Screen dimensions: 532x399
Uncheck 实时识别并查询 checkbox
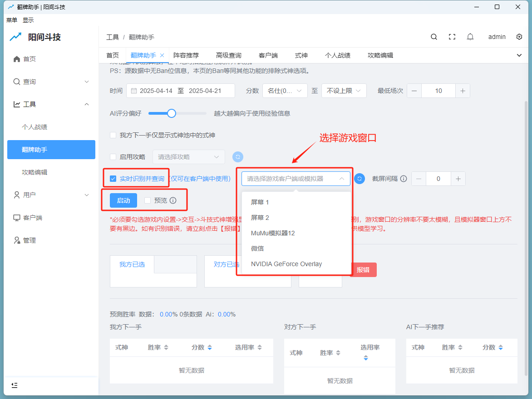coord(113,179)
